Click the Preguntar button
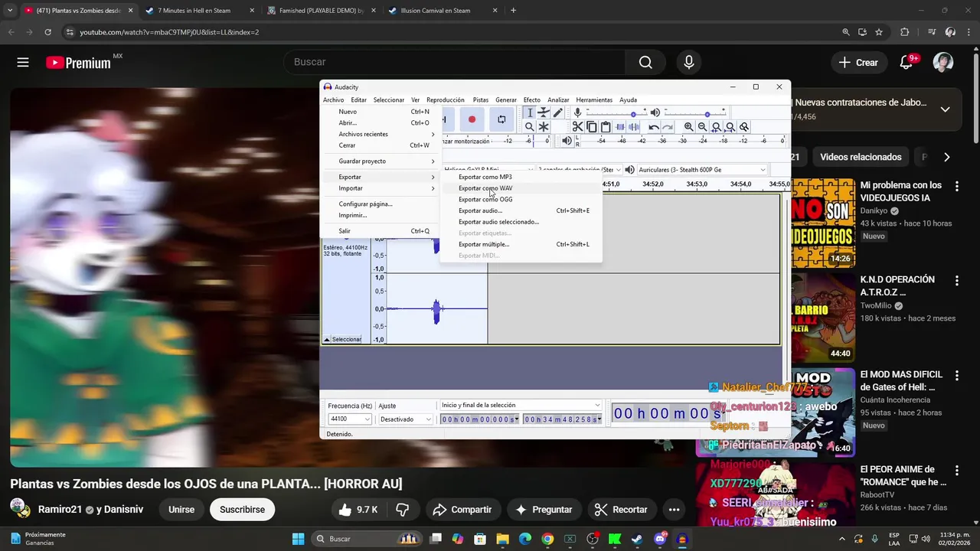Viewport: 980px width, 551px height. [544, 510]
